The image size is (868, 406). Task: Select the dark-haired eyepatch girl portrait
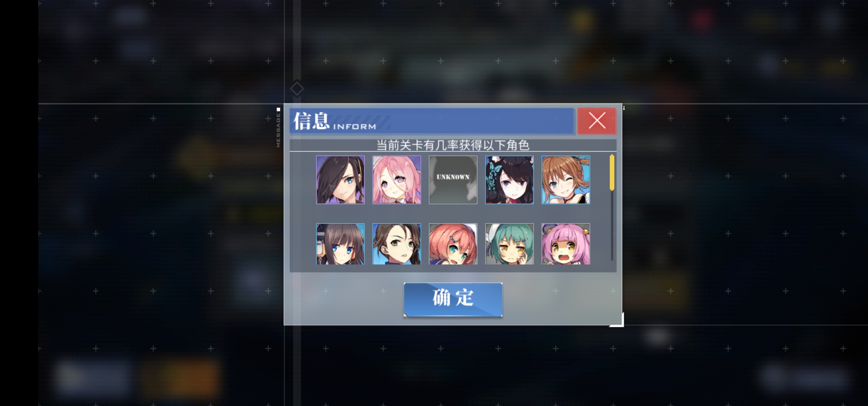pos(340,180)
